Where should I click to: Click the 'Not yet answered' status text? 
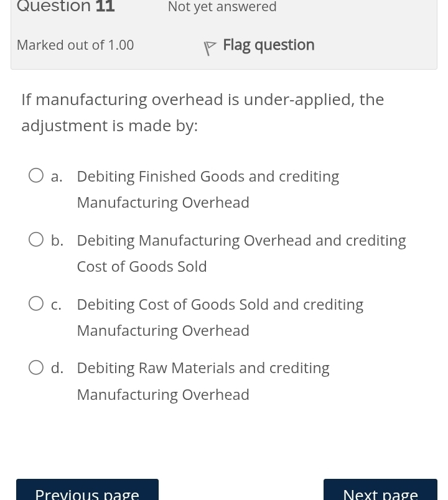click(222, 7)
